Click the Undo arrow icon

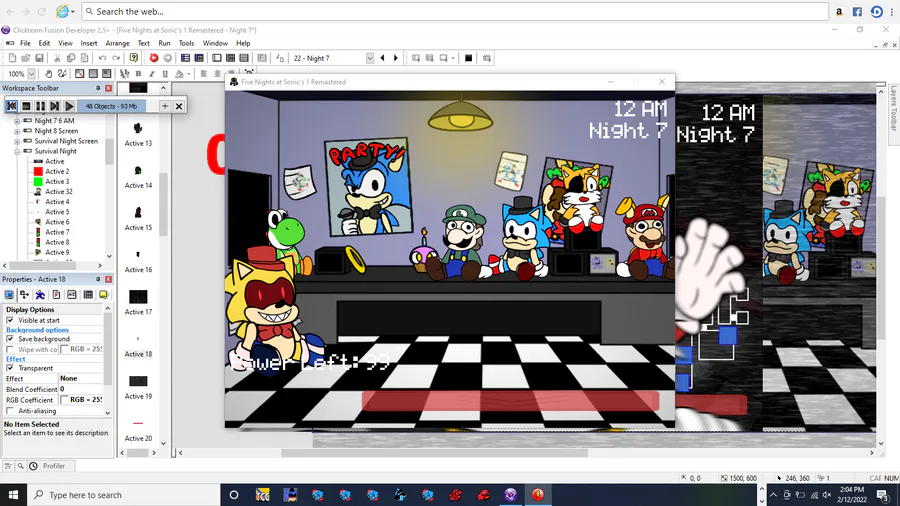(x=102, y=58)
